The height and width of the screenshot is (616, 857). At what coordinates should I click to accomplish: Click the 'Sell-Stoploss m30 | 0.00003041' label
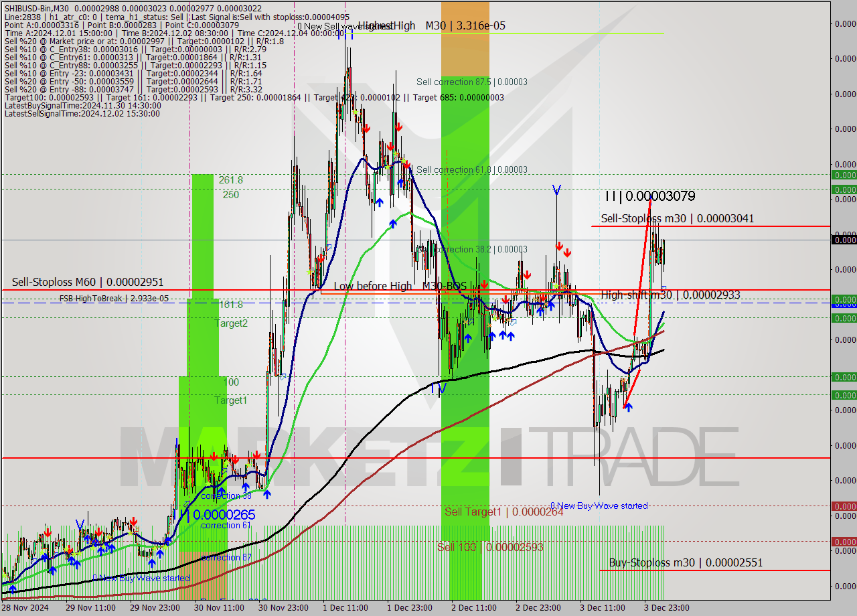(677, 218)
